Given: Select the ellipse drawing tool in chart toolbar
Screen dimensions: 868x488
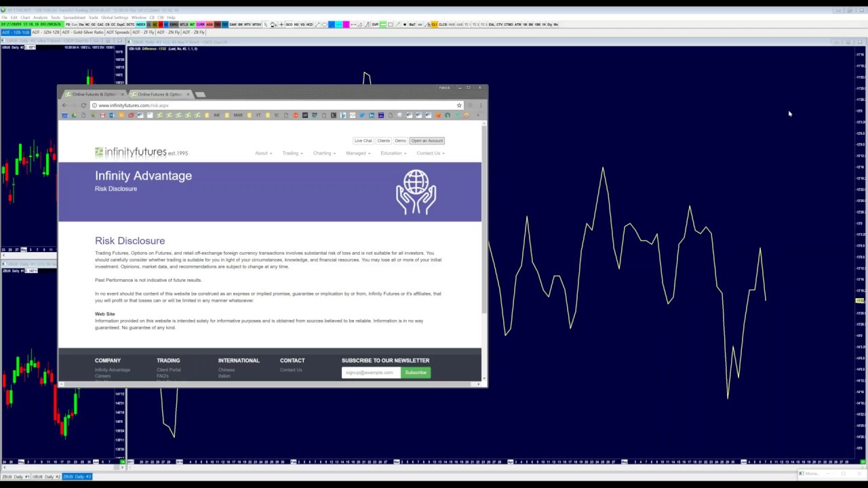Looking at the screenshot, I should pos(325,24).
